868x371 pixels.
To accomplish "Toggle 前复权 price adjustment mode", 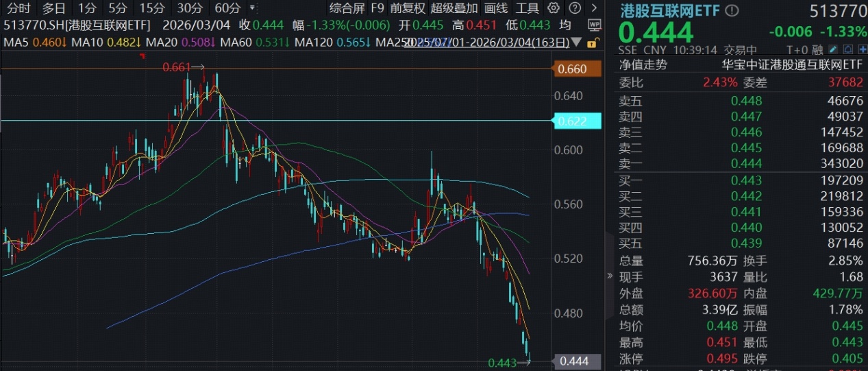I will coord(408,8).
